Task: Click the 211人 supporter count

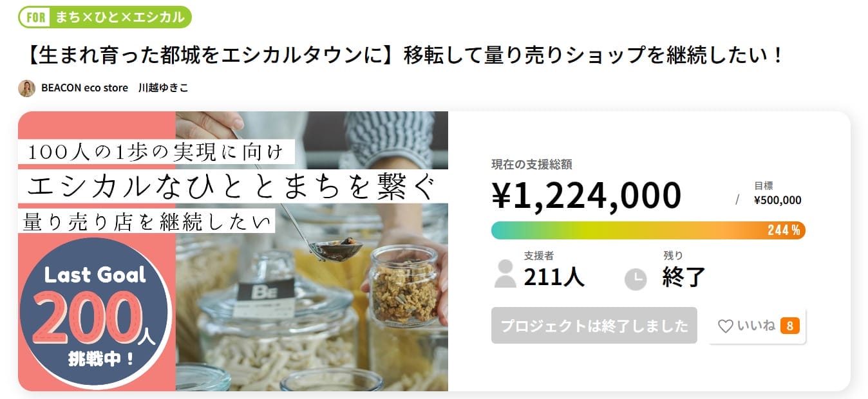Action: point(554,277)
